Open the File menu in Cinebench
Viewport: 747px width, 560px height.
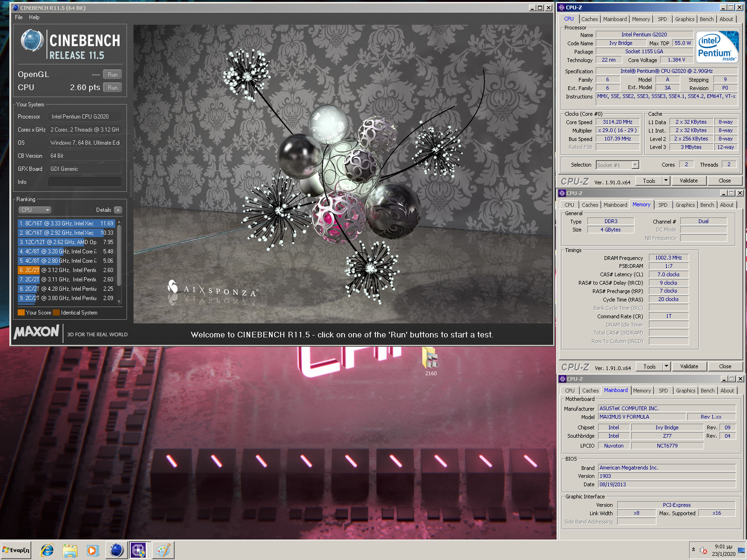(19, 17)
